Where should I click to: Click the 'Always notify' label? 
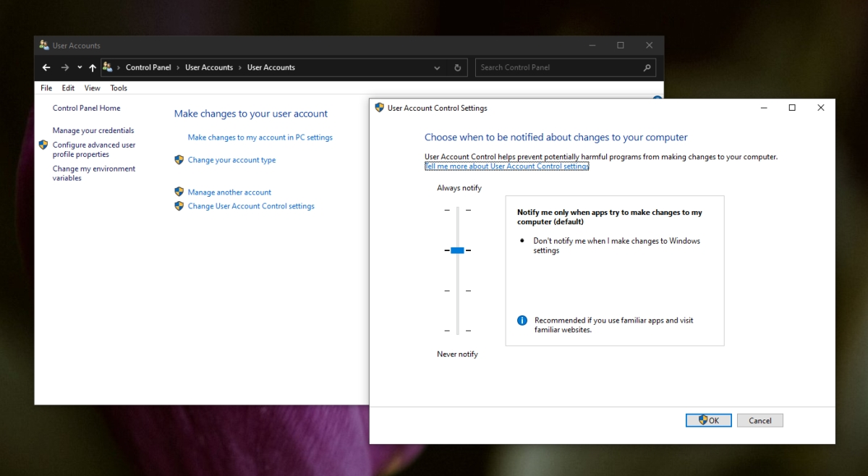tap(459, 188)
